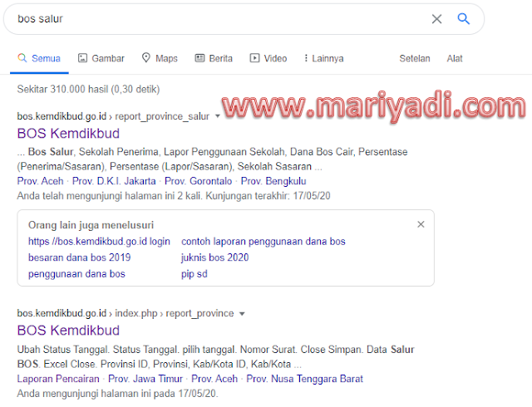The height and width of the screenshot is (407, 532).
Task: Search 'pip sd' suggestion
Action: (194, 274)
